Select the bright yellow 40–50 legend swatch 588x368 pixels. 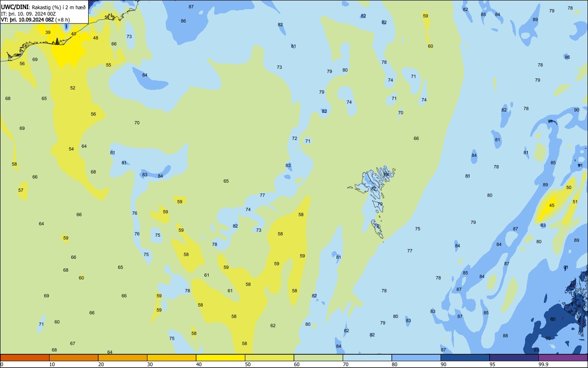pyautogui.click(x=220, y=357)
